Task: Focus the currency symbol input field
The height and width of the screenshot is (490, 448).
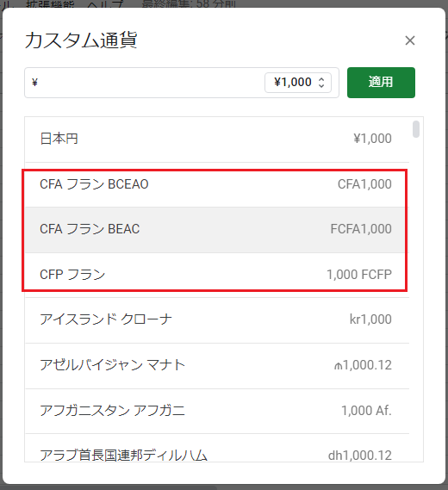Action: (x=144, y=83)
